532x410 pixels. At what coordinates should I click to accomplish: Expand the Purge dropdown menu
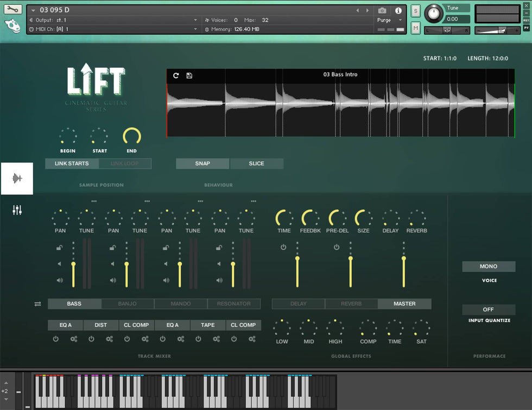click(400, 20)
